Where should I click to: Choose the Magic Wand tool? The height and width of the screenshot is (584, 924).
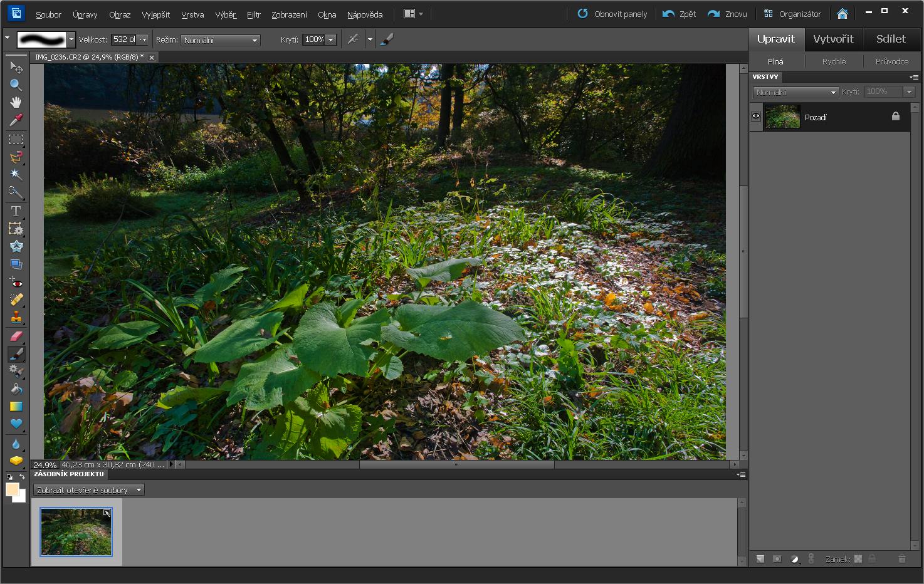[16, 174]
